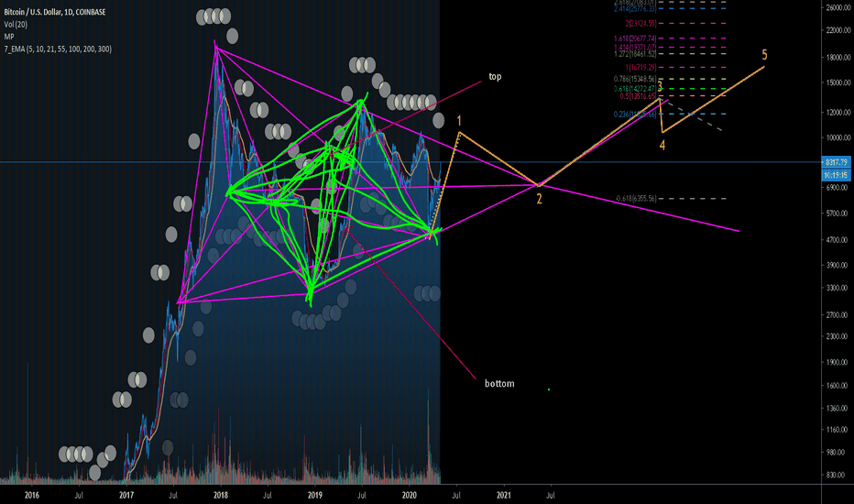Click the 2020 label on time axis
Viewport: 854px width, 504px height.
pos(410,495)
